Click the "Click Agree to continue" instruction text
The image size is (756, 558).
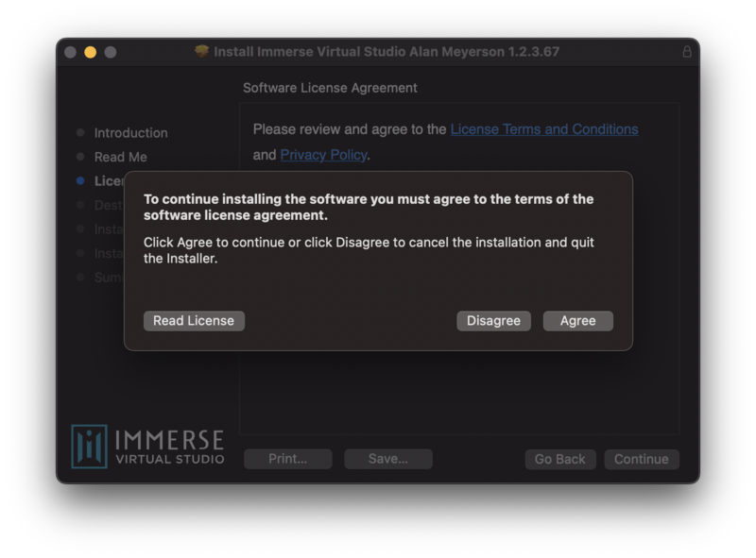pos(369,250)
